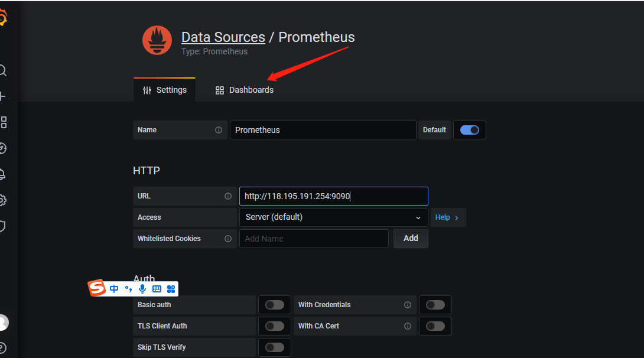Enable the Basic auth switch
The width and height of the screenshot is (644, 358).
[x=274, y=305]
